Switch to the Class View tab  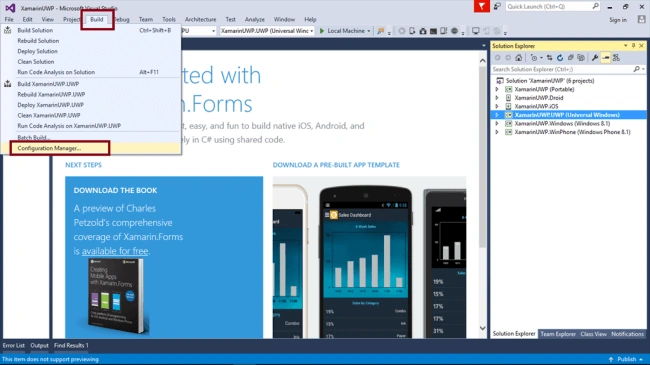[x=593, y=334]
